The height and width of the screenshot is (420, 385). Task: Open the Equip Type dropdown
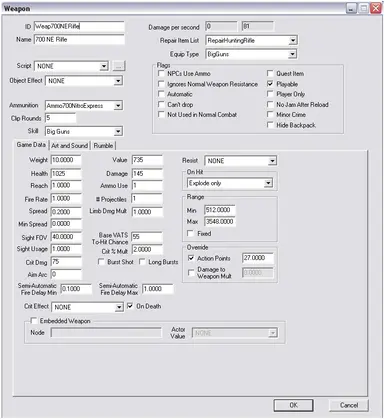coord(251,54)
